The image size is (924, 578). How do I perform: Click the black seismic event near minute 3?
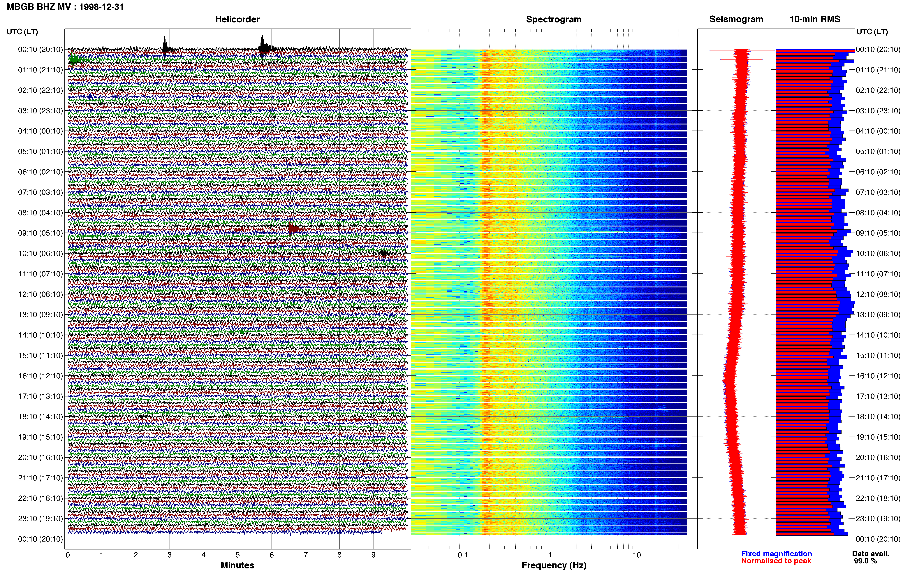[x=166, y=47]
